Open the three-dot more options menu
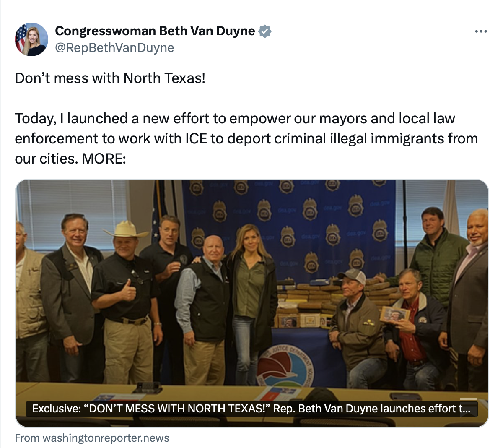The width and height of the screenshot is (503, 448). (481, 31)
